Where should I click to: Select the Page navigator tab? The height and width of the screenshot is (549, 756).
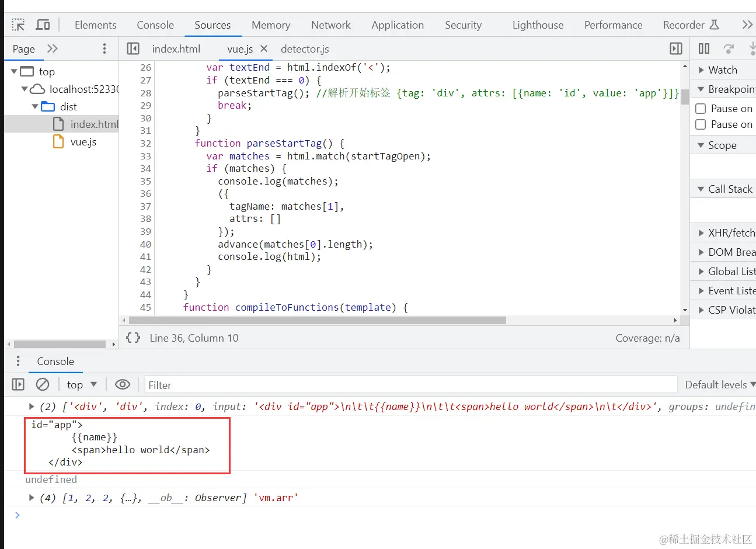click(x=24, y=49)
